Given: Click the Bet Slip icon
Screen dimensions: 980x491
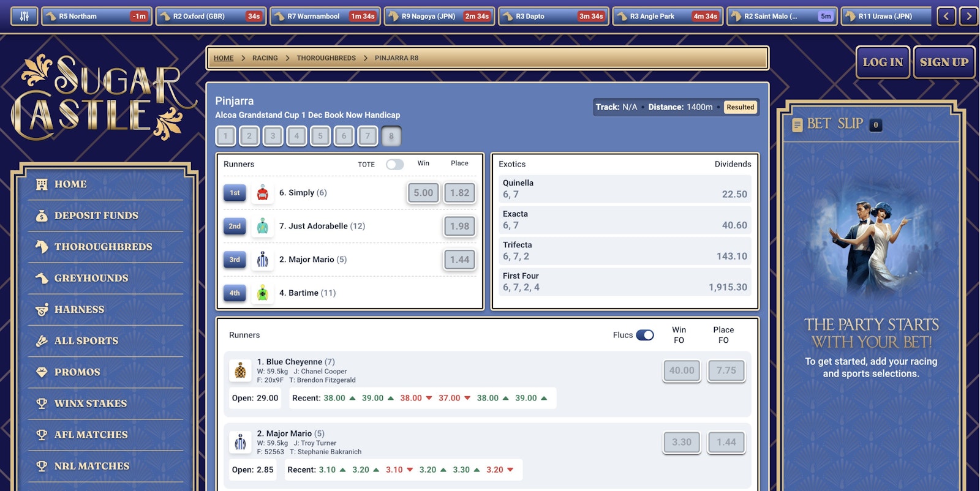Looking at the screenshot, I should pyautogui.click(x=797, y=125).
